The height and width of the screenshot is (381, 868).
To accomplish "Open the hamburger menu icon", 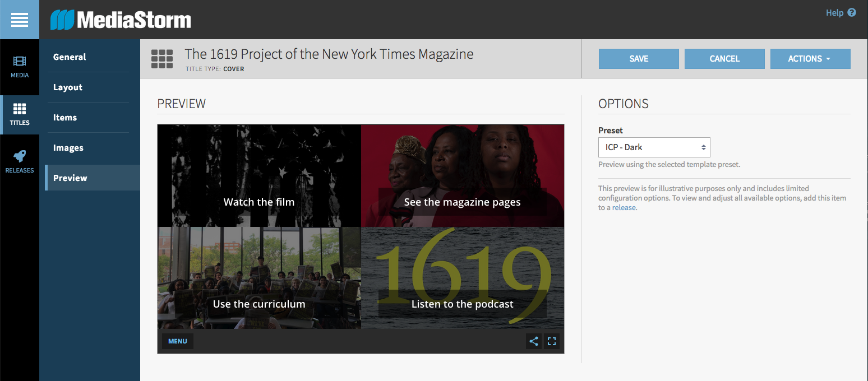I will [19, 20].
